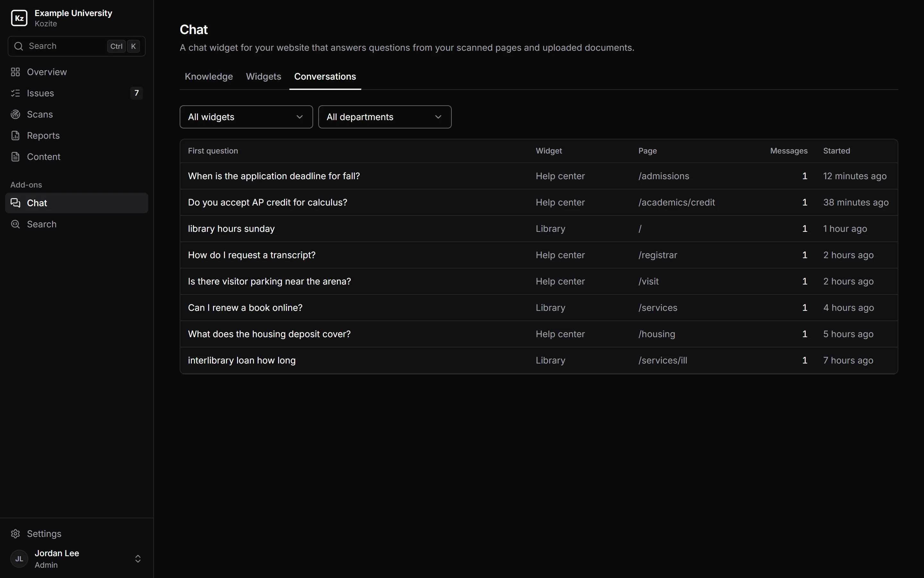Click Library widget in the /services row

pyautogui.click(x=550, y=308)
